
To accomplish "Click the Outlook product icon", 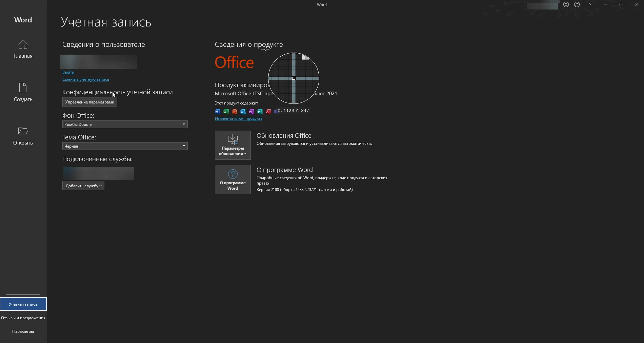I will pyautogui.click(x=243, y=111).
